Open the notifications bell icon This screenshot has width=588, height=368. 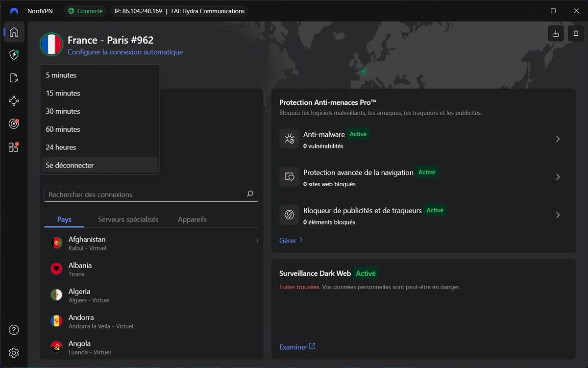[576, 33]
